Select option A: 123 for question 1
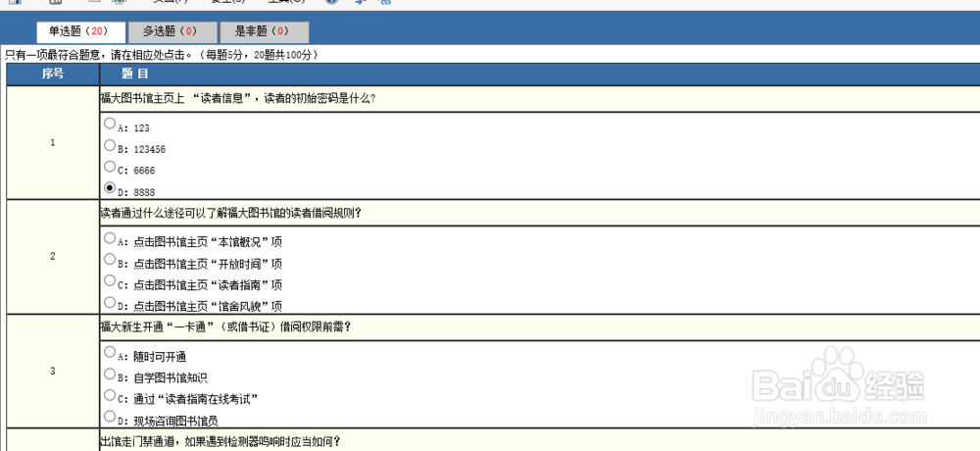This screenshot has width=980, height=451. click(x=110, y=124)
